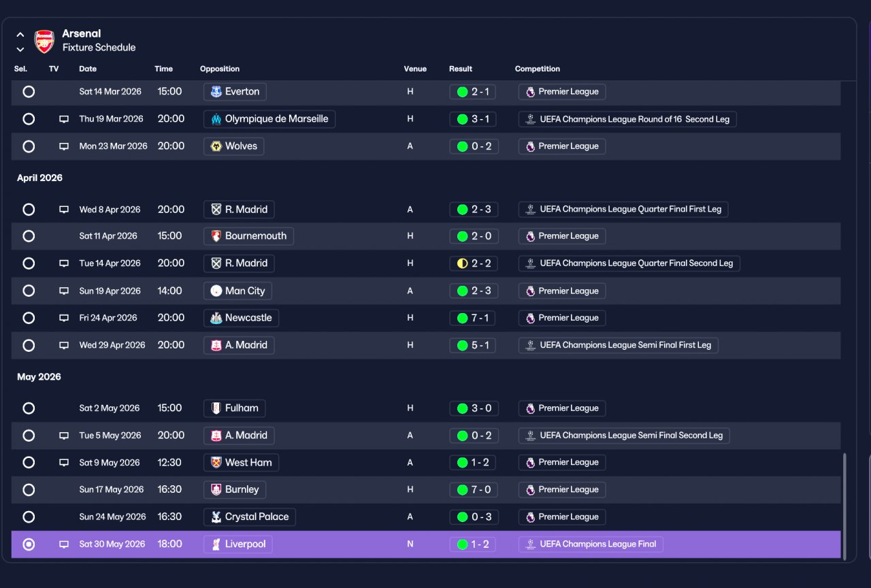Open the 7 - 0 result against Burnley
The height and width of the screenshot is (588, 871).
[474, 489]
